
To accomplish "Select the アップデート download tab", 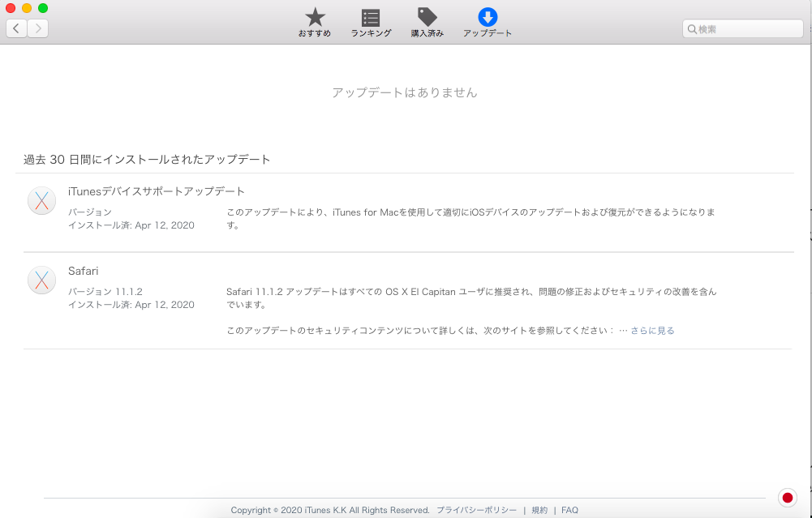I will [488, 23].
